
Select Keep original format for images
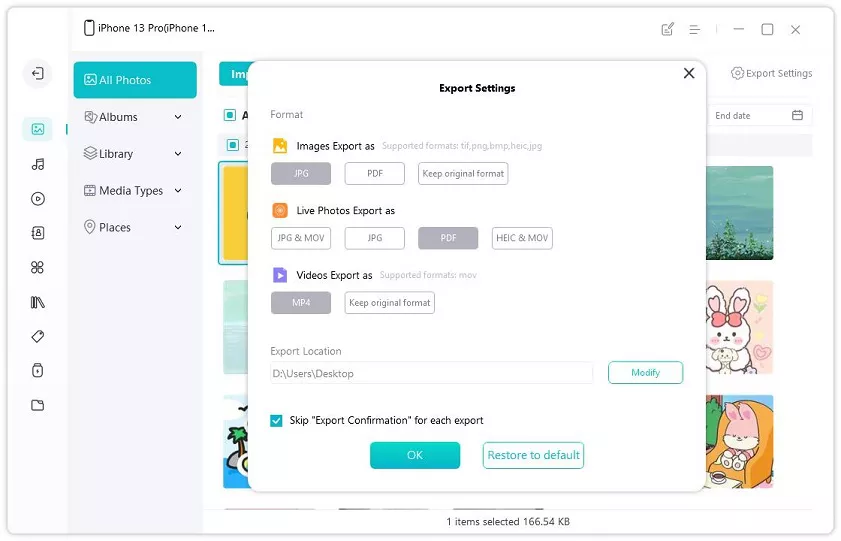click(x=463, y=174)
